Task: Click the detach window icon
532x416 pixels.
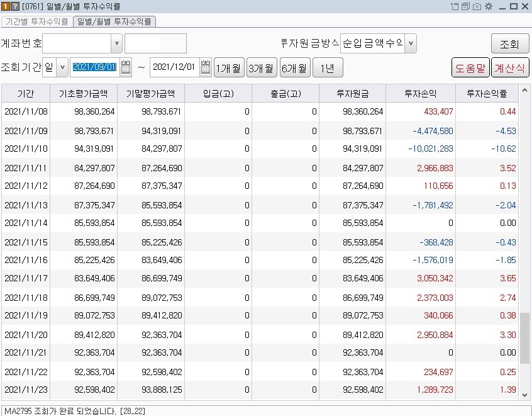Action: point(455,6)
